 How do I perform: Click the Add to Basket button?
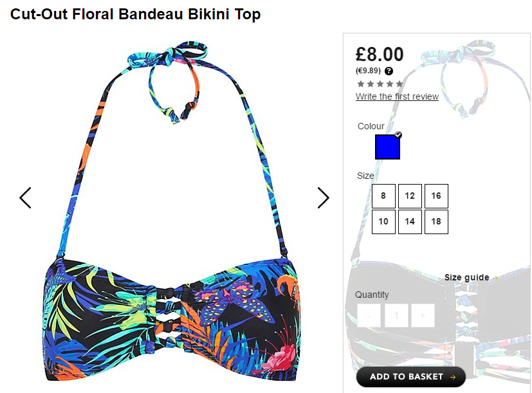411,377
